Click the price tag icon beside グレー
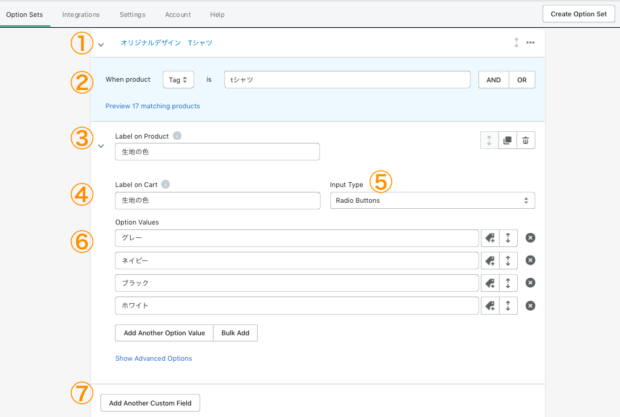 click(x=490, y=238)
